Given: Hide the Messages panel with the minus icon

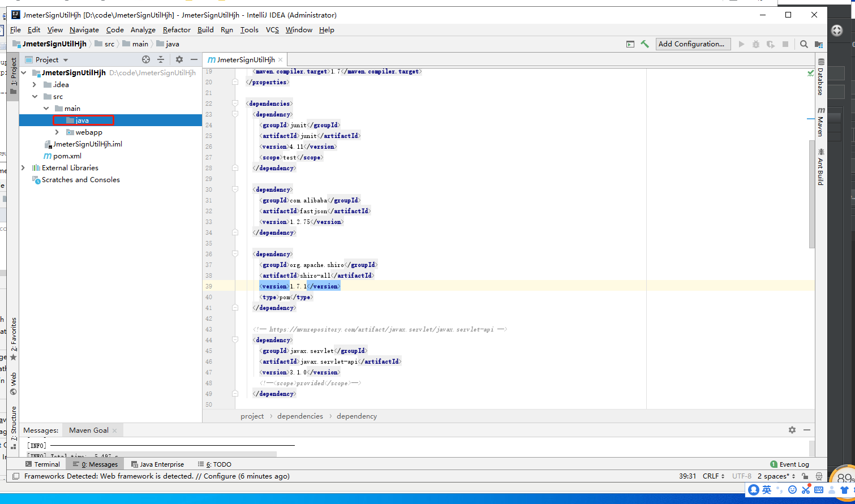Looking at the screenshot, I should pos(806,430).
